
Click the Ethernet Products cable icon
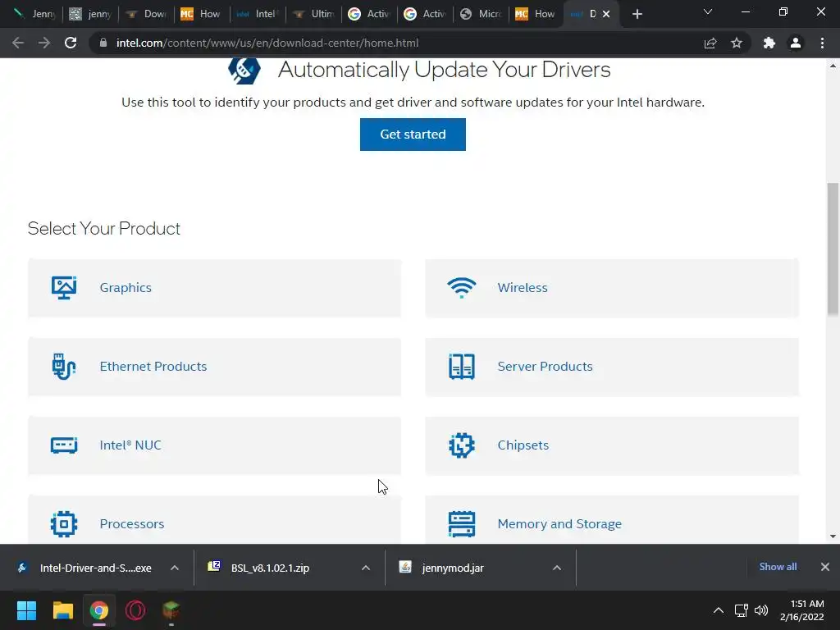pyautogui.click(x=64, y=367)
